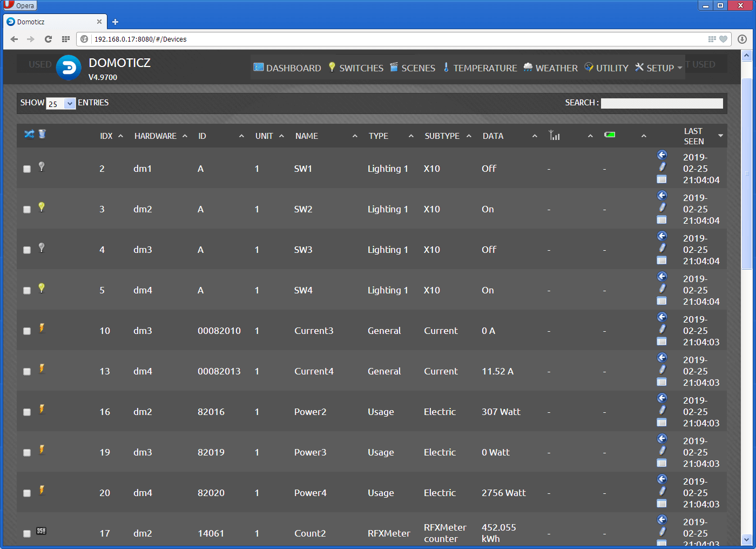The width and height of the screenshot is (756, 549).
Task: Open the Utility tab
Action: click(606, 68)
